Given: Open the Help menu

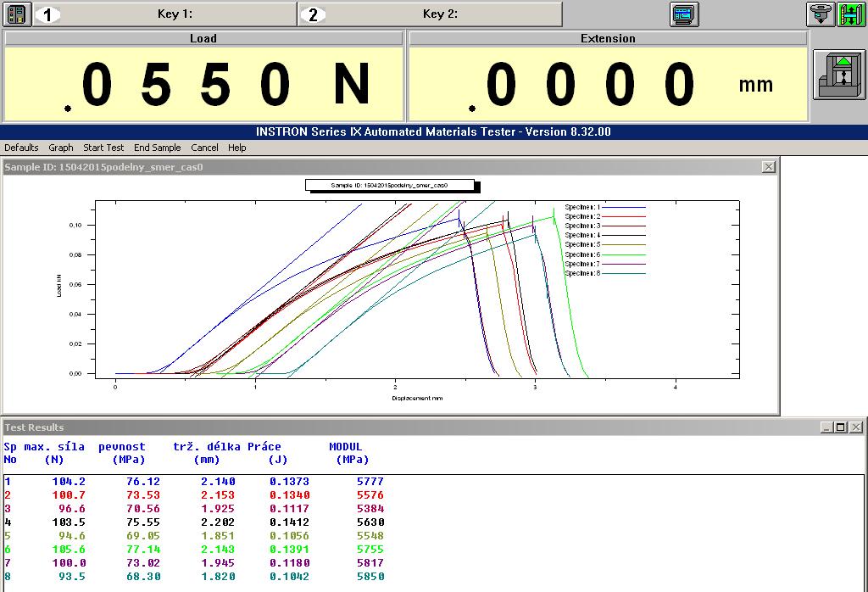Looking at the screenshot, I should coord(237,148).
